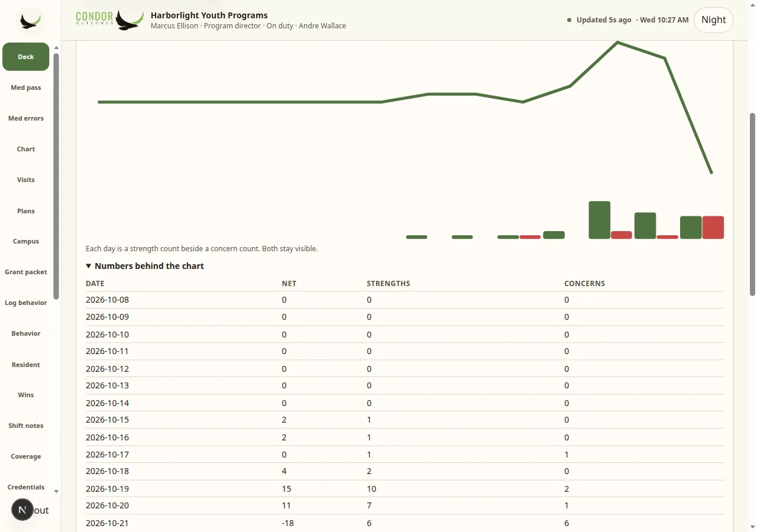Viewport: 757px width, 532px height.
Task: Click the 2026-10-17 date cell
Action: pyautogui.click(x=107, y=455)
